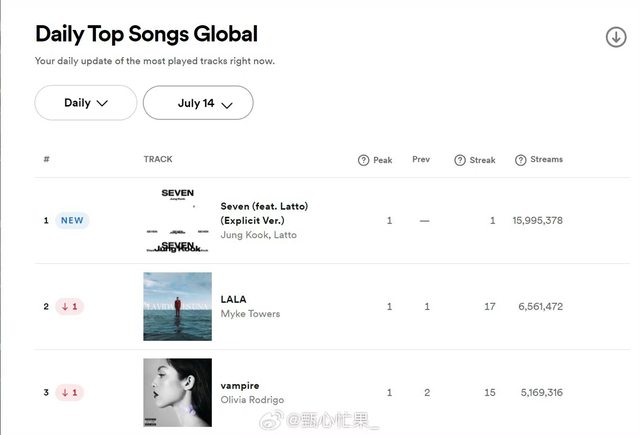Click the Peak column help icon

(363, 160)
